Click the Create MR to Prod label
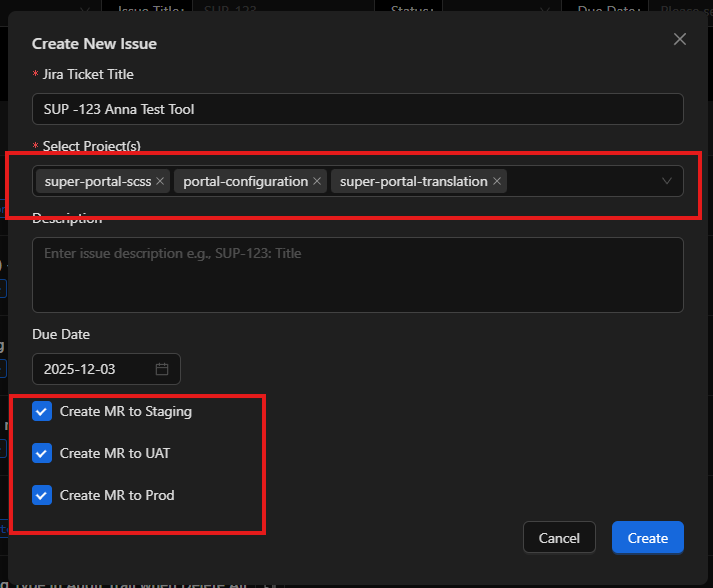The image size is (713, 588). [x=117, y=495]
